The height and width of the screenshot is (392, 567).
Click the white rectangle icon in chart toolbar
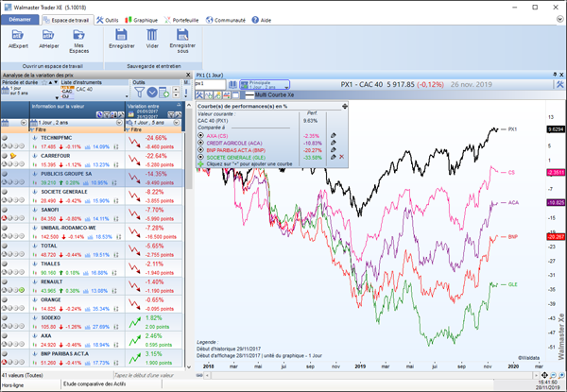pyautogui.click(x=235, y=95)
